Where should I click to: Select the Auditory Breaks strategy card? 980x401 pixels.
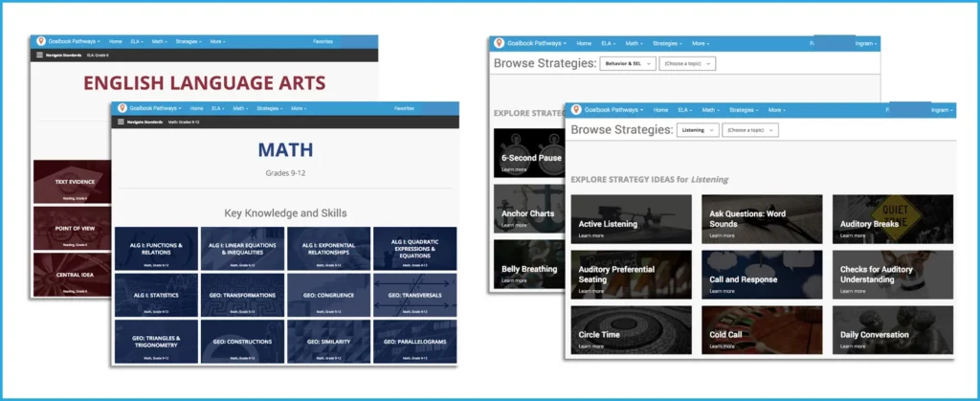point(892,219)
